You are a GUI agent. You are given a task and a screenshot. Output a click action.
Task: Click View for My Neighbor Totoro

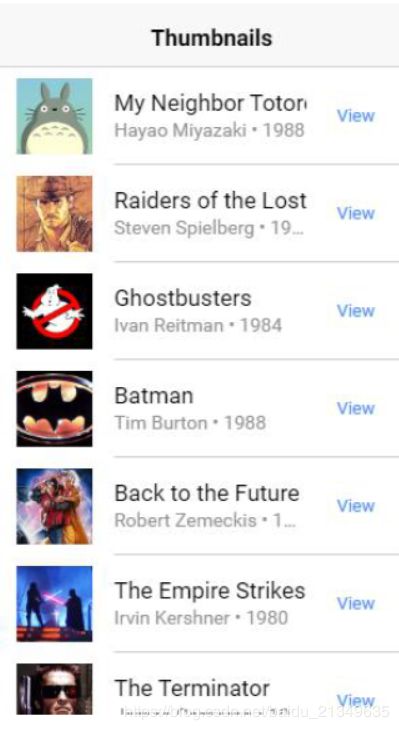(356, 116)
